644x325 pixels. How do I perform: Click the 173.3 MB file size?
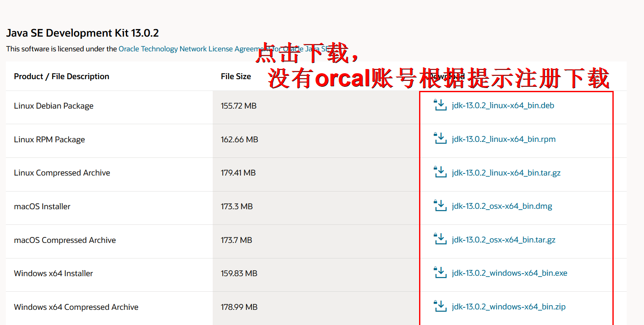[x=237, y=207]
